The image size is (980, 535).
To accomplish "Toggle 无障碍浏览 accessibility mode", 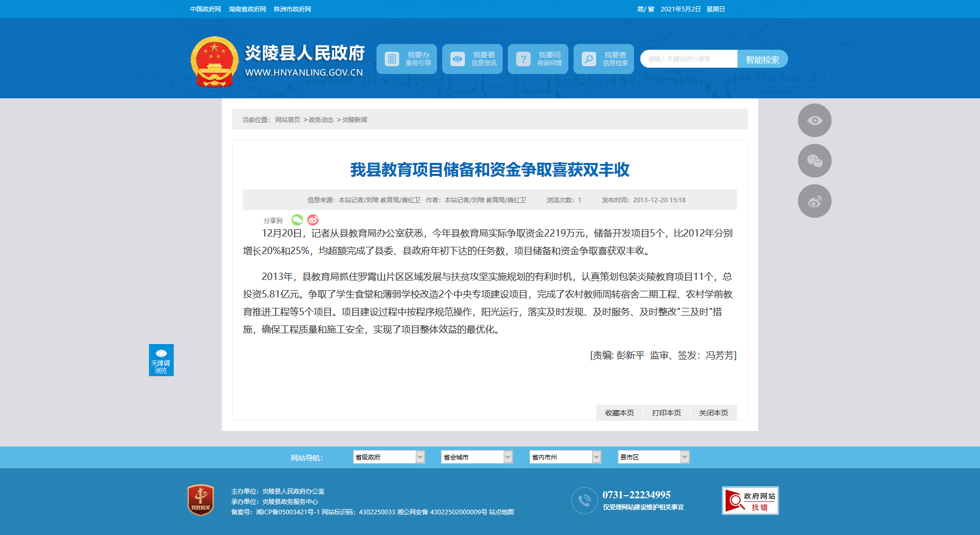I will tap(161, 360).
